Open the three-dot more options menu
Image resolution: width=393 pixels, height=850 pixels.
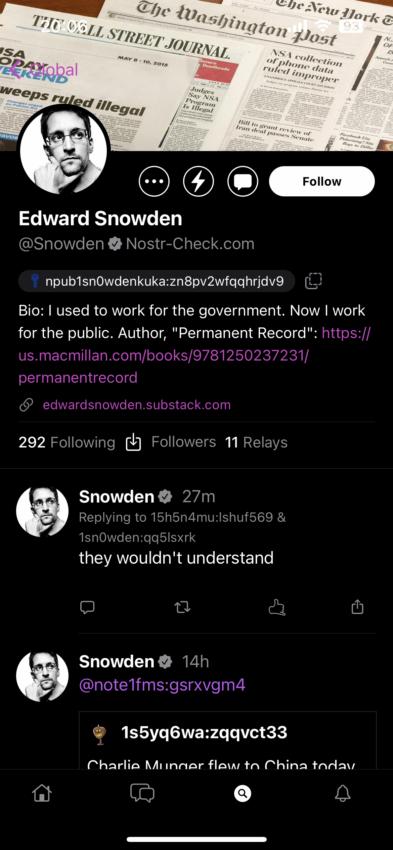click(x=154, y=181)
